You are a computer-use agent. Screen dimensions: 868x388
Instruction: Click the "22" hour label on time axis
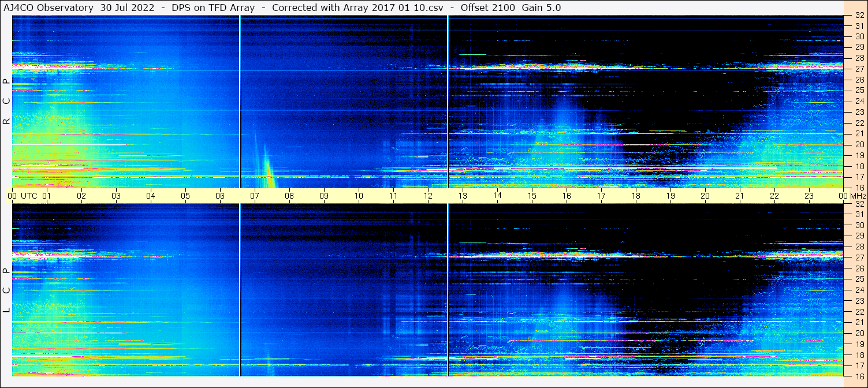(x=774, y=196)
